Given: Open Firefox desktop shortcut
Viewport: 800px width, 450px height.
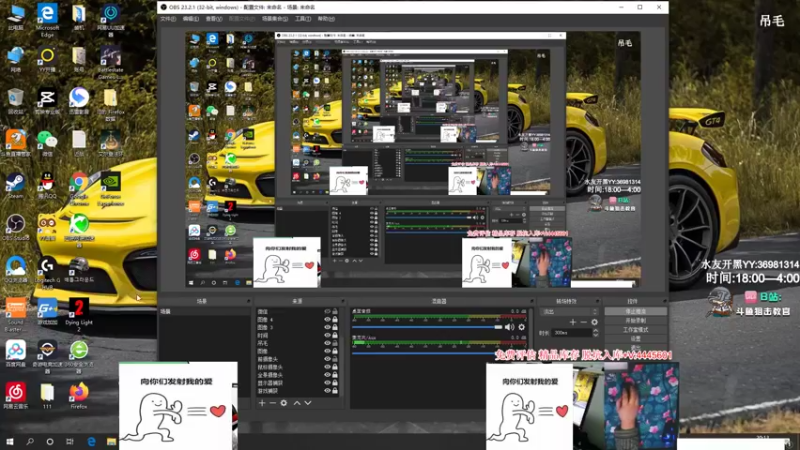Looking at the screenshot, I should (79, 396).
